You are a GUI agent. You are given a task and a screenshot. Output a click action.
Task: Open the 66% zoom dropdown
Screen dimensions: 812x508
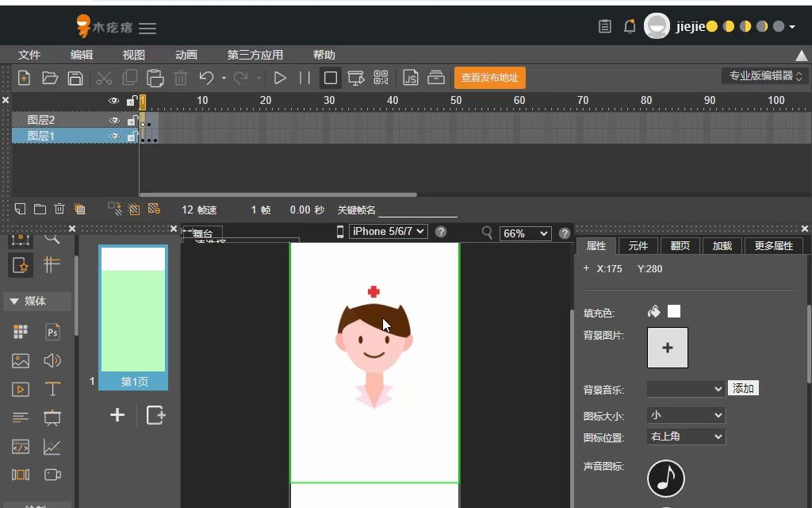[525, 233]
